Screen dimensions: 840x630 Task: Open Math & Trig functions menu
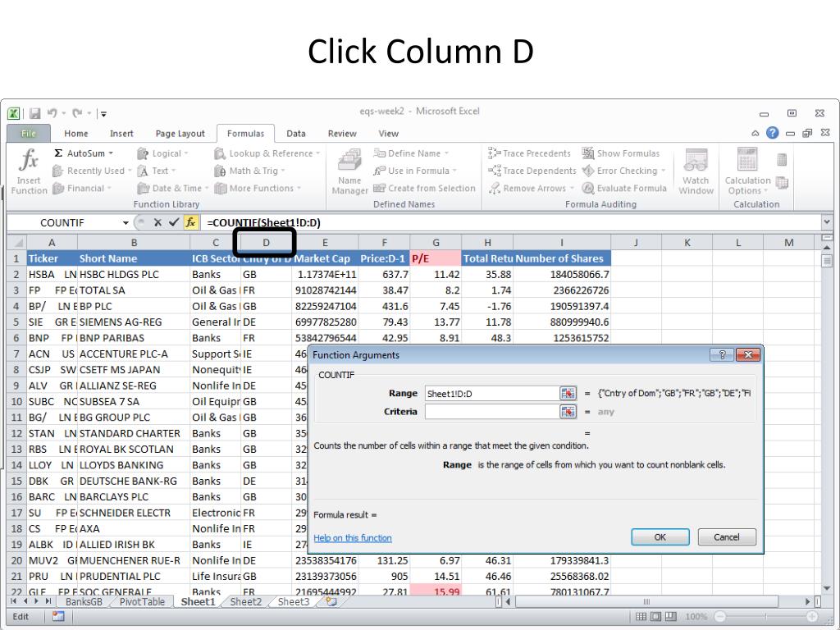click(x=249, y=171)
